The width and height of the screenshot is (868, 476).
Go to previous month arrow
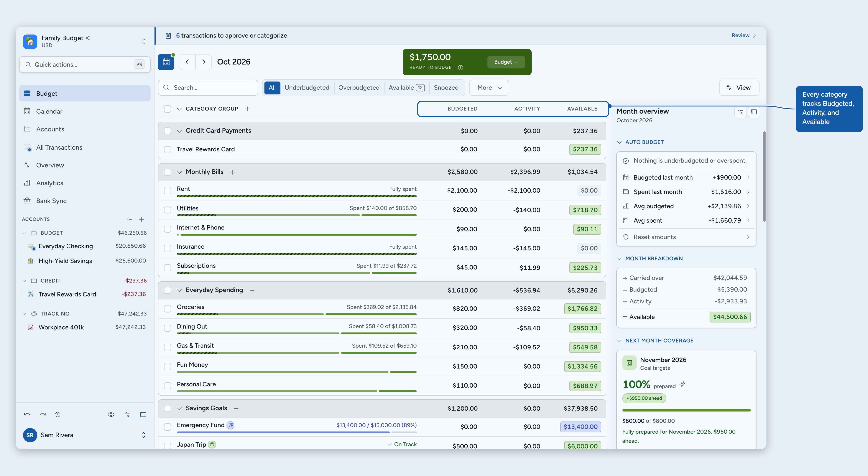[188, 62]
